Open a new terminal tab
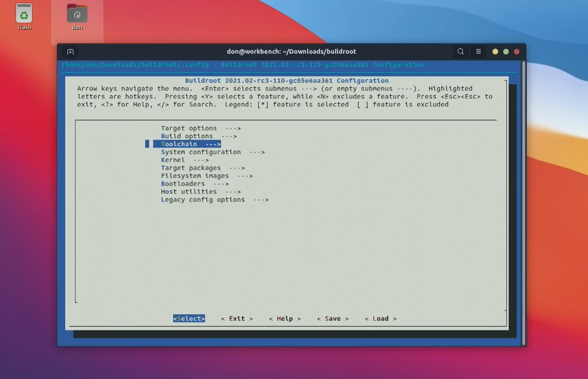588x379 pixels. (x=70, y=52)
